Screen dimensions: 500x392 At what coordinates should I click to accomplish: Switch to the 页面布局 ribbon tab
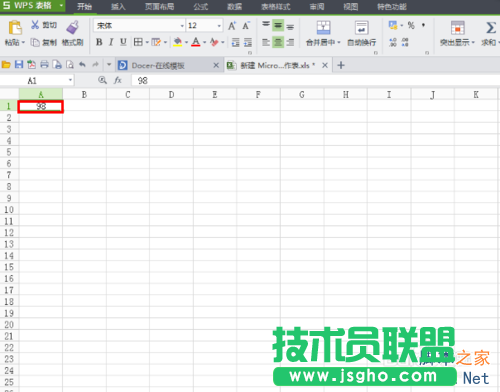click(x=159, y=7)
